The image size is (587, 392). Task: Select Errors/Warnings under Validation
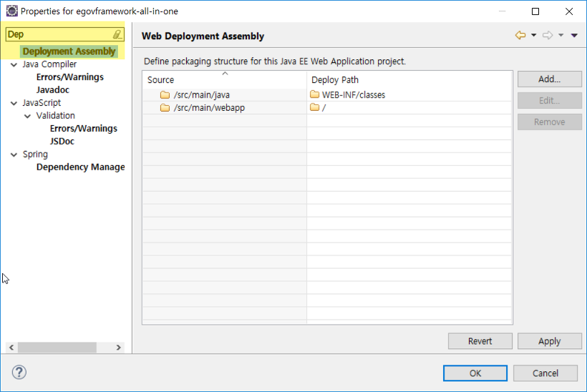pyautogui.click(x=84, y=128)
